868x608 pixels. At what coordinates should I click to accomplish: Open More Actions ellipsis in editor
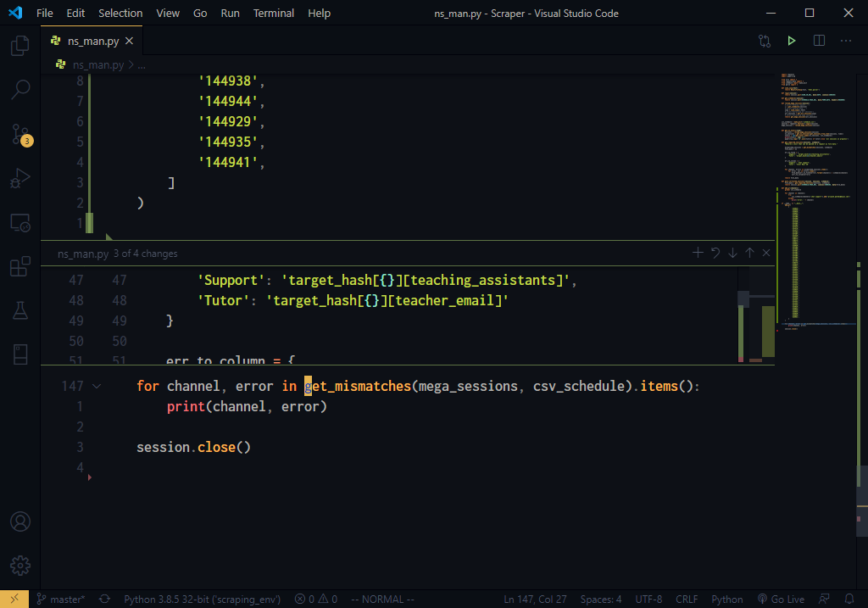846,41
